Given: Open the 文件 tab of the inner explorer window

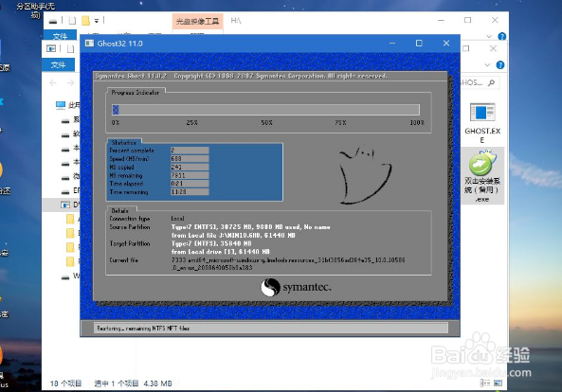Looking at the screenshot, I should 58,64.
